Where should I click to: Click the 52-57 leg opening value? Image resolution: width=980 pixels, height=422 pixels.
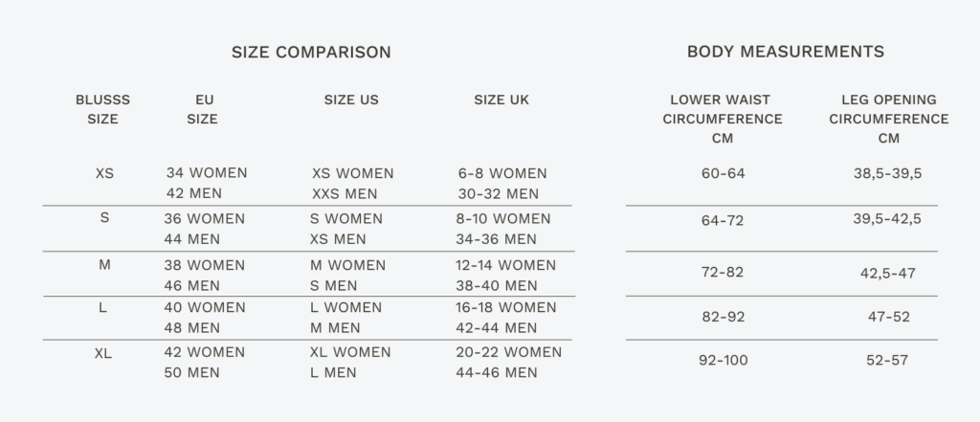pos(885,361)
